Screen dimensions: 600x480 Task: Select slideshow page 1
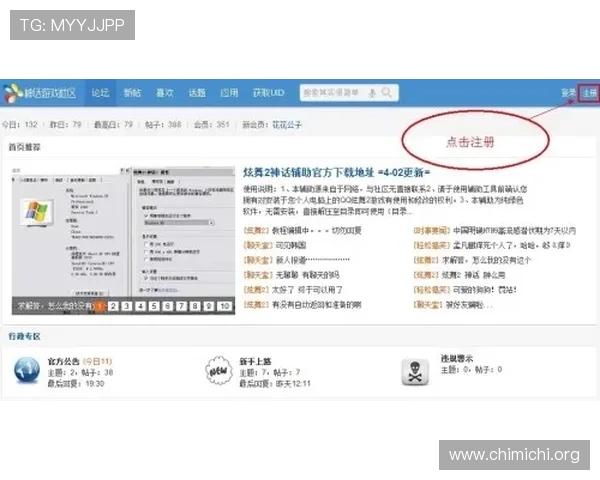coord(99,306)
